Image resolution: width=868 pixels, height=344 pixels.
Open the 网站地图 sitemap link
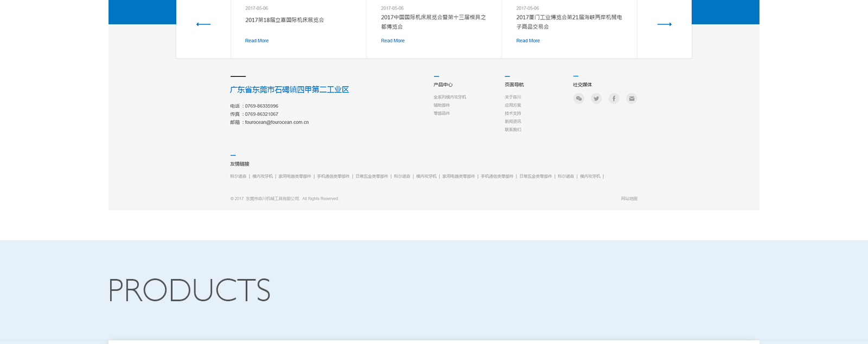point(629,199)
